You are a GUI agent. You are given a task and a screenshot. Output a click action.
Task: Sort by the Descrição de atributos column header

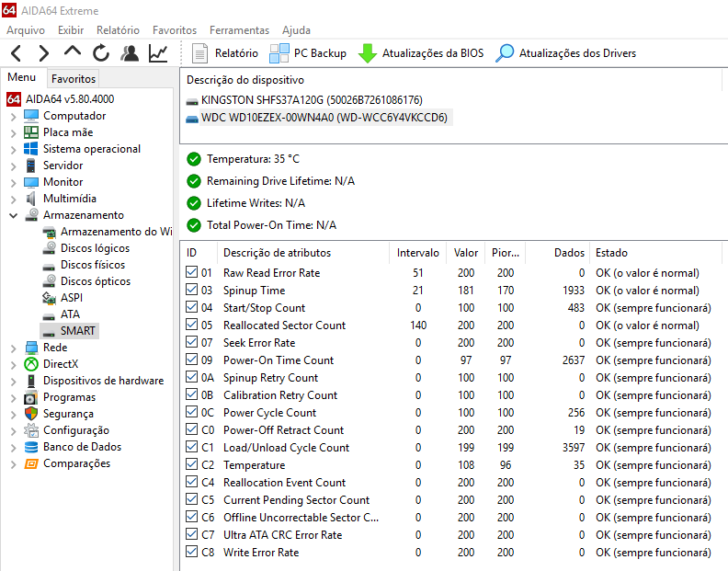pos(303,253)
